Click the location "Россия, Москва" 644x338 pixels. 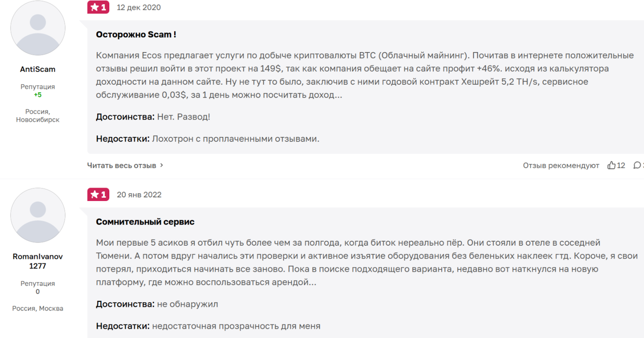(x=38, y=309)
